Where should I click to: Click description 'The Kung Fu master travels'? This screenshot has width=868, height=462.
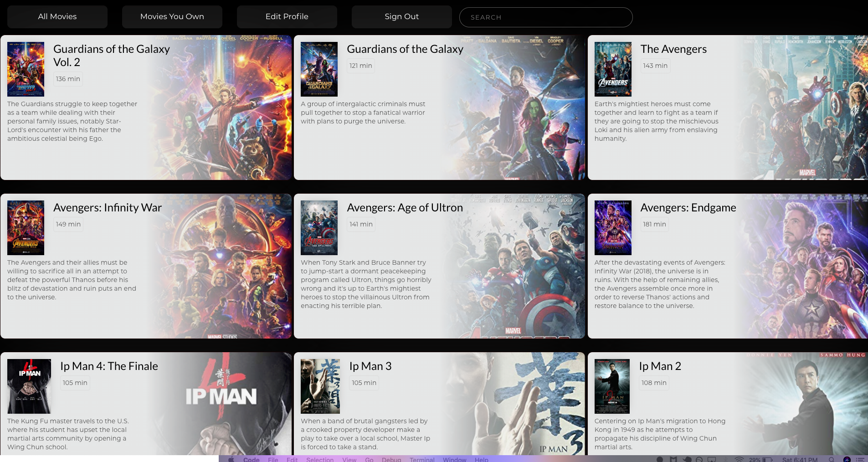[x=68, y=434]
